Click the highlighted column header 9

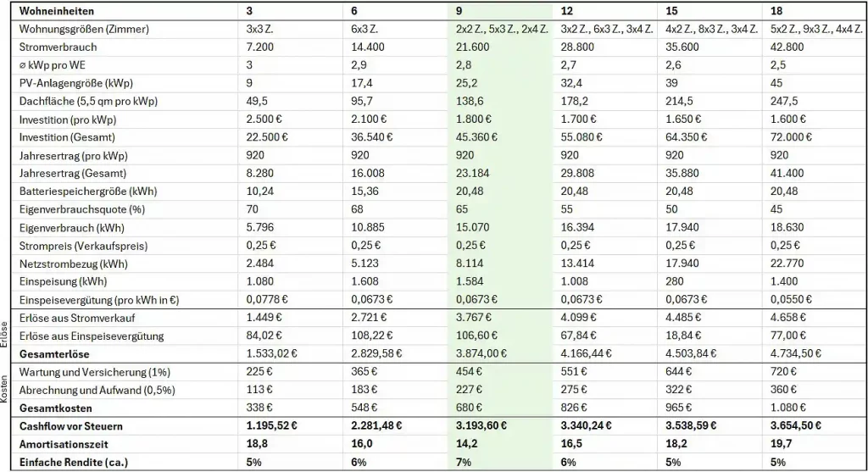click(x=459, y=12)
